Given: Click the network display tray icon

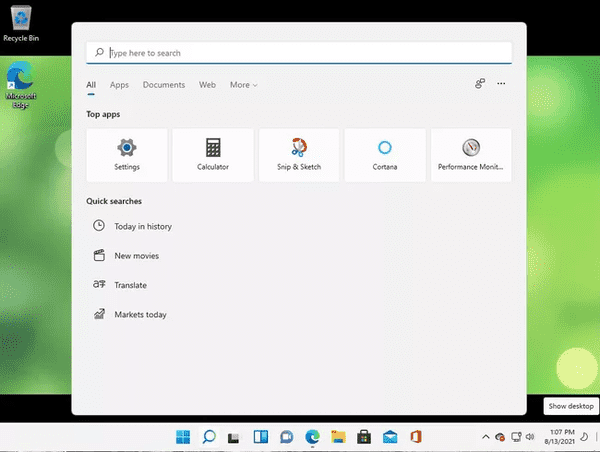Looking at the screenshot, I should [516, 437].
